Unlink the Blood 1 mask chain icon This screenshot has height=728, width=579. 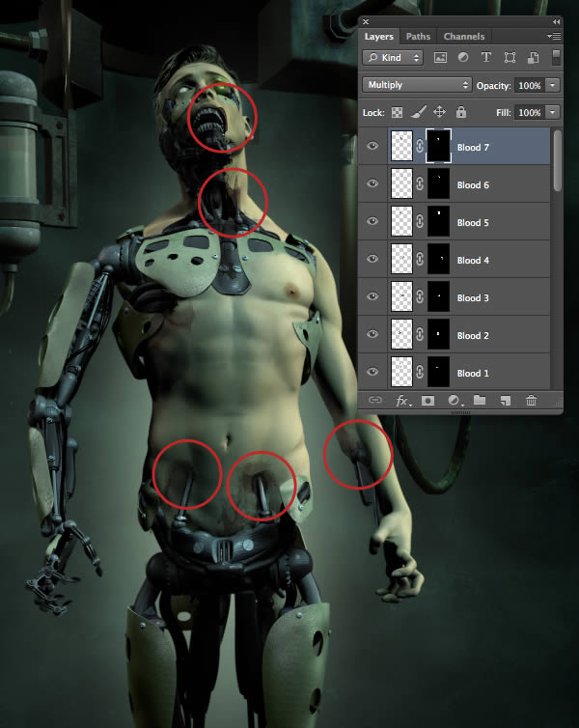tap(420, 372)
